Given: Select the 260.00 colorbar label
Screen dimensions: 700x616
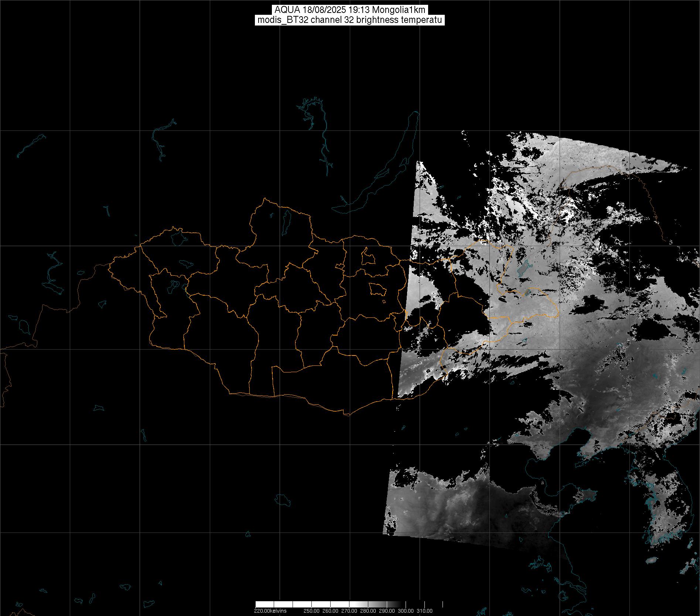Looking at the screenshot, I should [331, 611].
